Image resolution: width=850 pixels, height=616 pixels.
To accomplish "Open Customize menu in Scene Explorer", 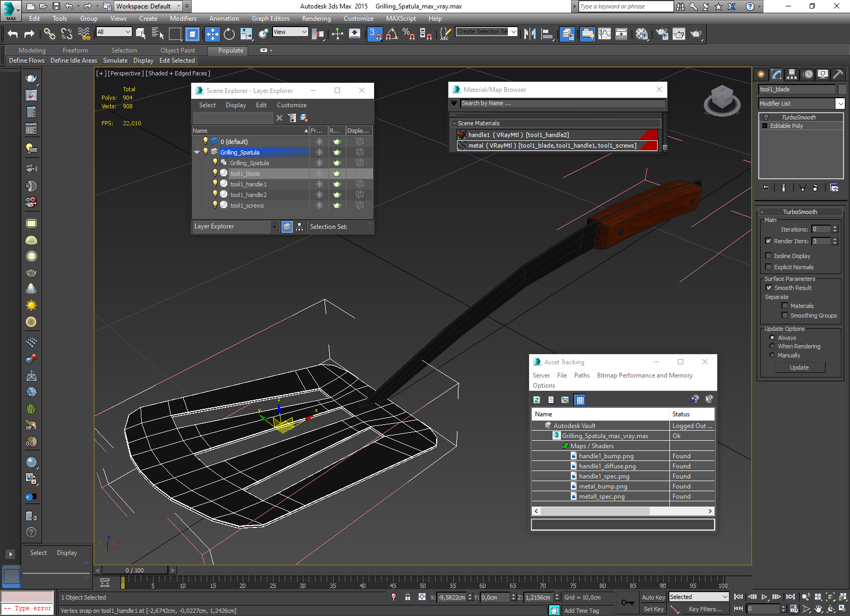I will point(291,105).
